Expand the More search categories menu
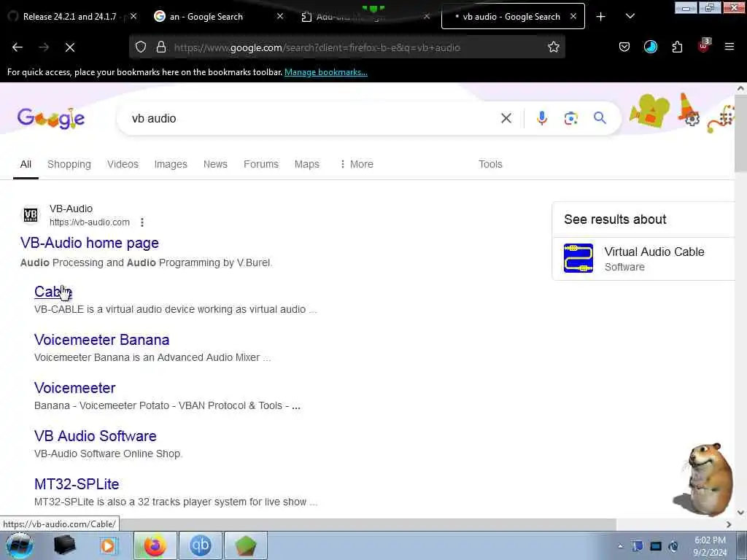747x560 pixels. click(356, 164)
